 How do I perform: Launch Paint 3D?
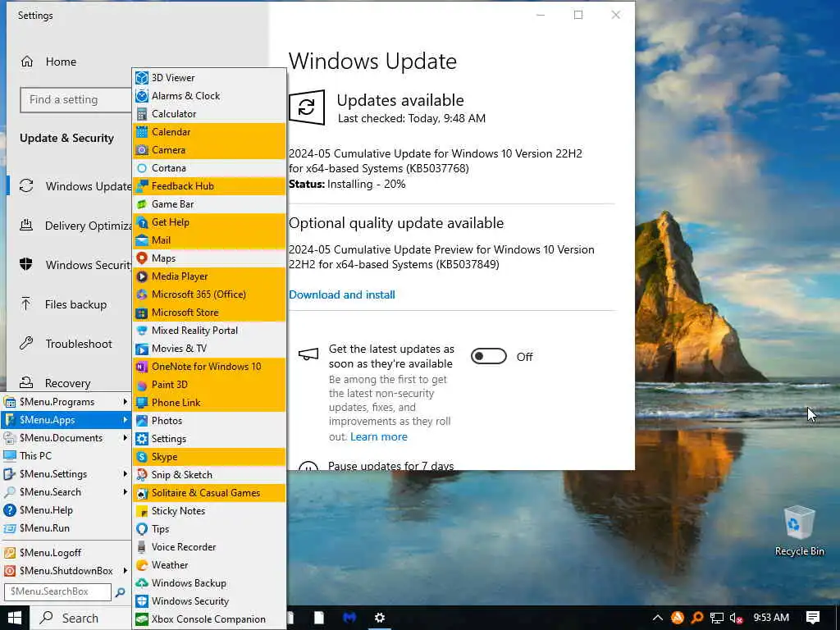[x=209, y=385]
